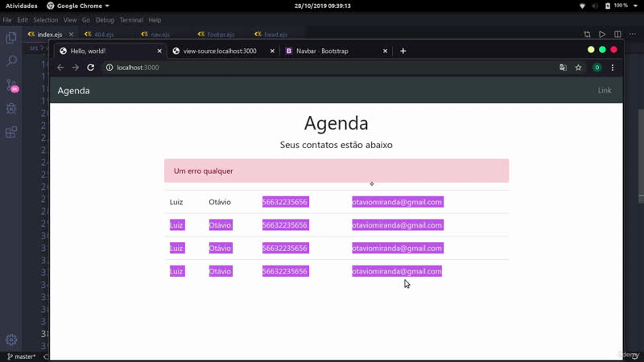Split the VS Code editor
This screenshot has width=644, height=362.
coord(617,35)
